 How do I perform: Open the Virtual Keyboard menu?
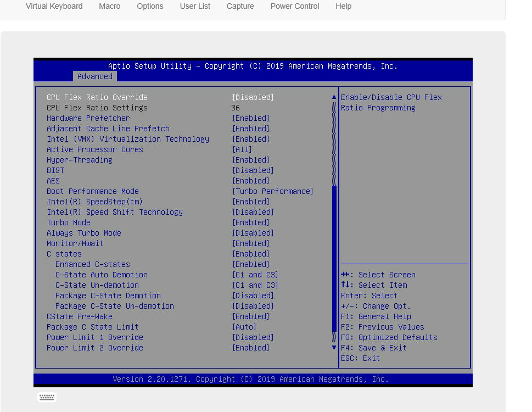pyautogui.click(x=54, y=6)
